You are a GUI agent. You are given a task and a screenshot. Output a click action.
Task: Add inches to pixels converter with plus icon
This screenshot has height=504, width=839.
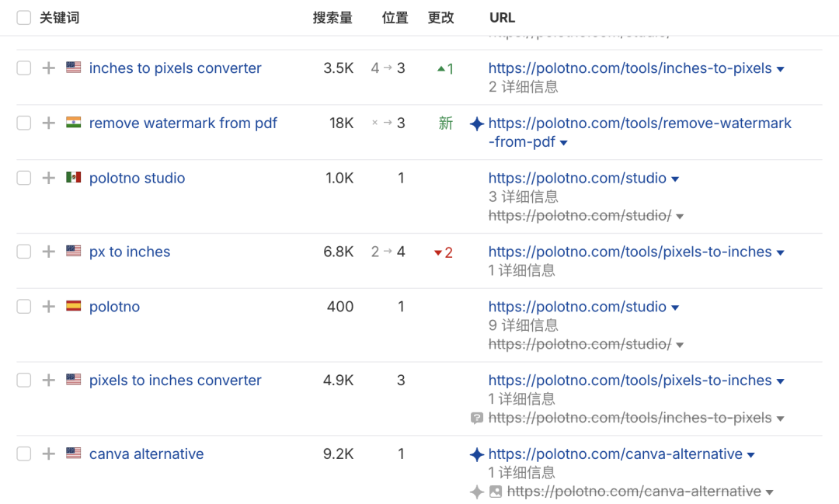49,68
